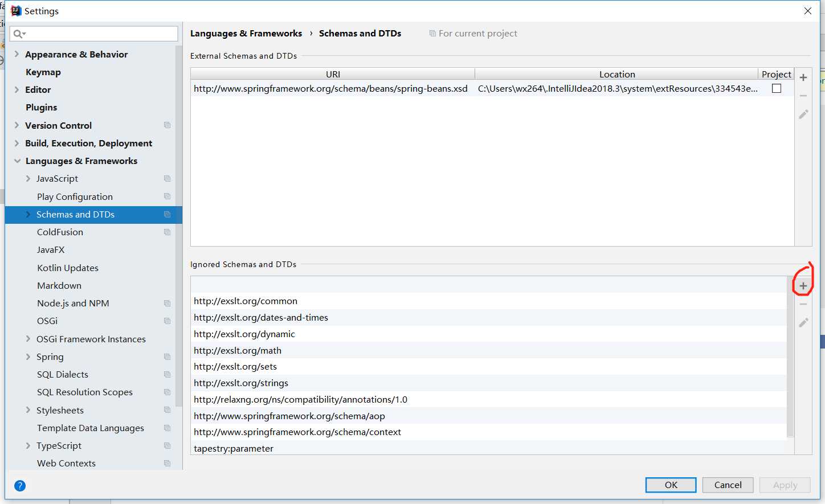Click project-level icon beside SQL Resolution Scopes
This screenshot has width=825, height=504.
pos(167,392)
